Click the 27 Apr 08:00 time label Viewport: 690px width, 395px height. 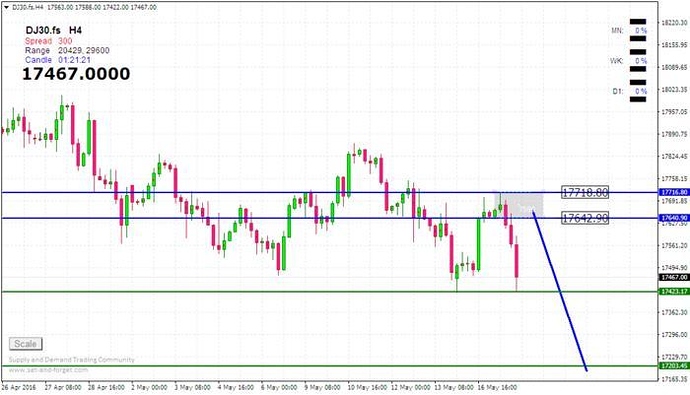pos(63,388)
